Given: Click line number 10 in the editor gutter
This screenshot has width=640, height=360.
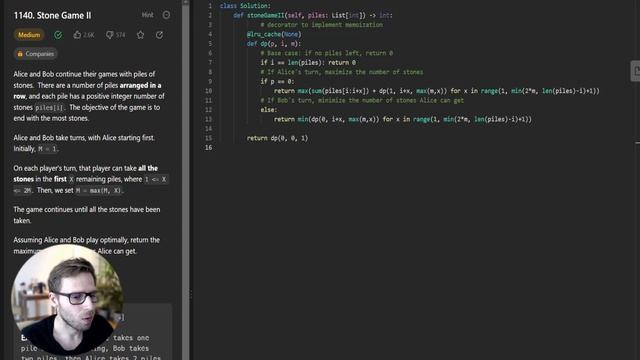Looking at the screenshot, I should (209, 91).
